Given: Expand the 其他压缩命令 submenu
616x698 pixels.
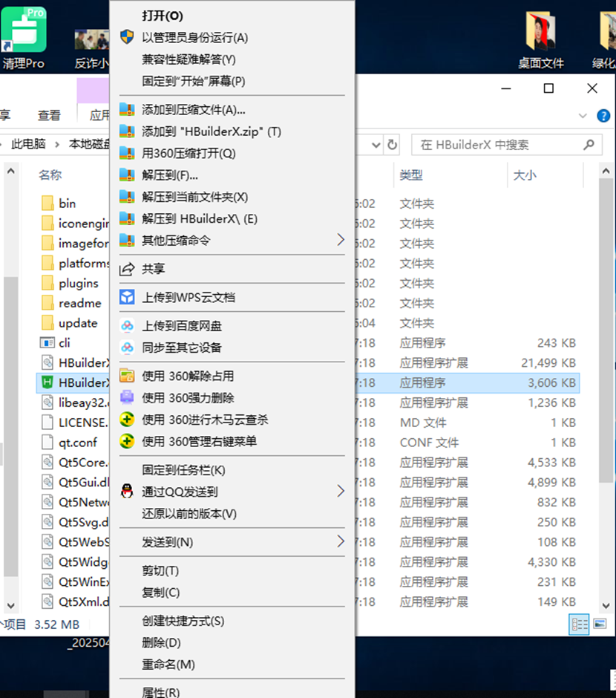Looking at the screenshot, I should tap(341, 240).
